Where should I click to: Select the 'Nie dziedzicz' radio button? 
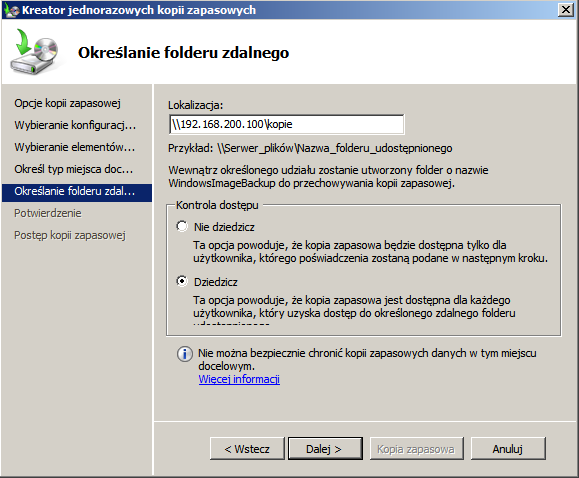[x=182, y=226]
